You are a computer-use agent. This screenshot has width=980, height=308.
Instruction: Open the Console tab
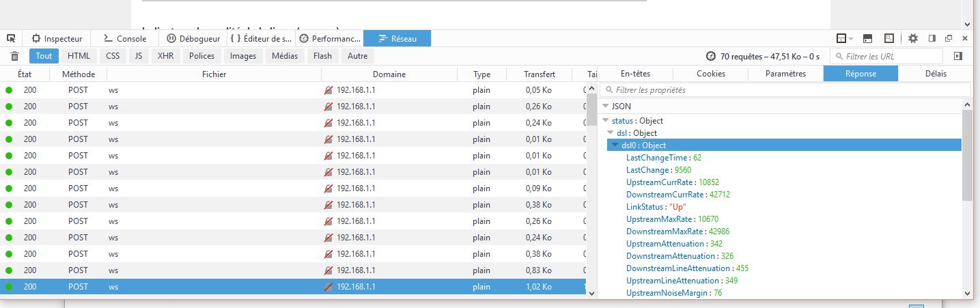pyautogui.click(x=125, y=39)
